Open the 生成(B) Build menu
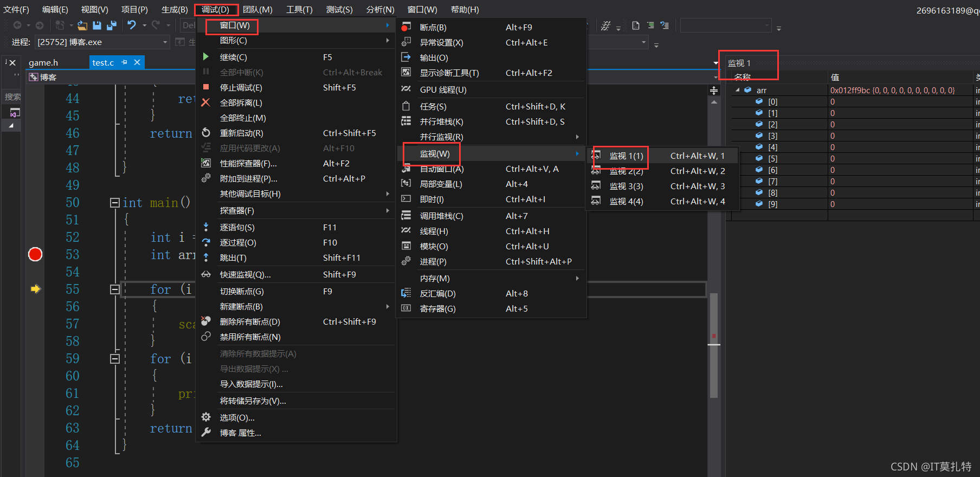This screenshot has width=980, height=477. 175,10
